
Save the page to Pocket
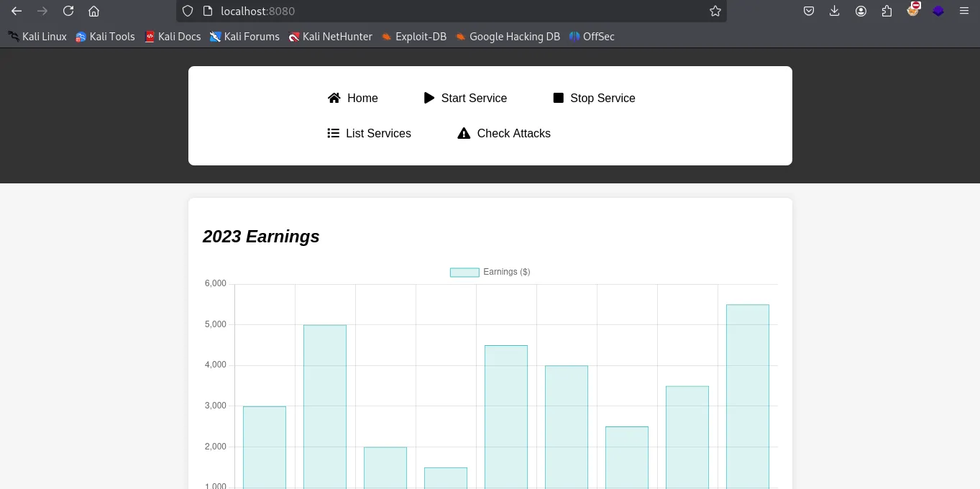click(x=809, y=11)
